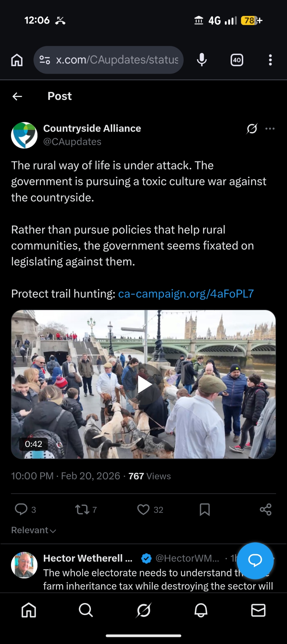287x644 pixels.
Task: Go back using the arrow beside Post
Action: pyautogui.click(x=17, y=96)
